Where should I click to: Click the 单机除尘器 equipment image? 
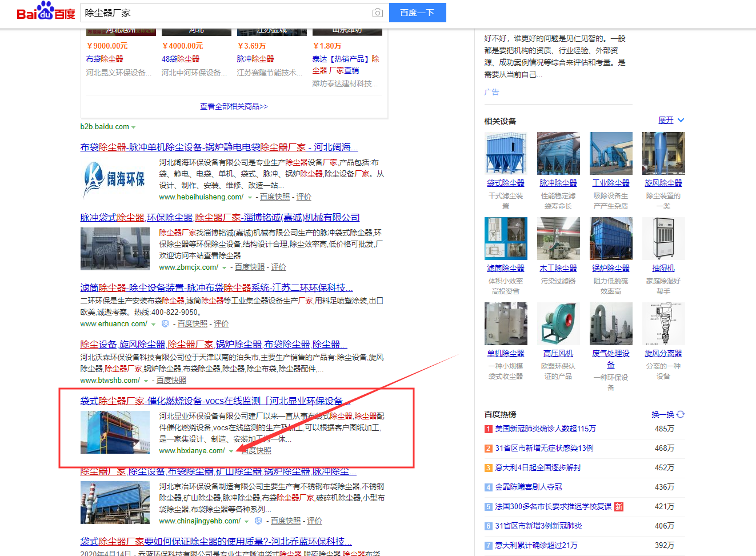coord(506,323)
